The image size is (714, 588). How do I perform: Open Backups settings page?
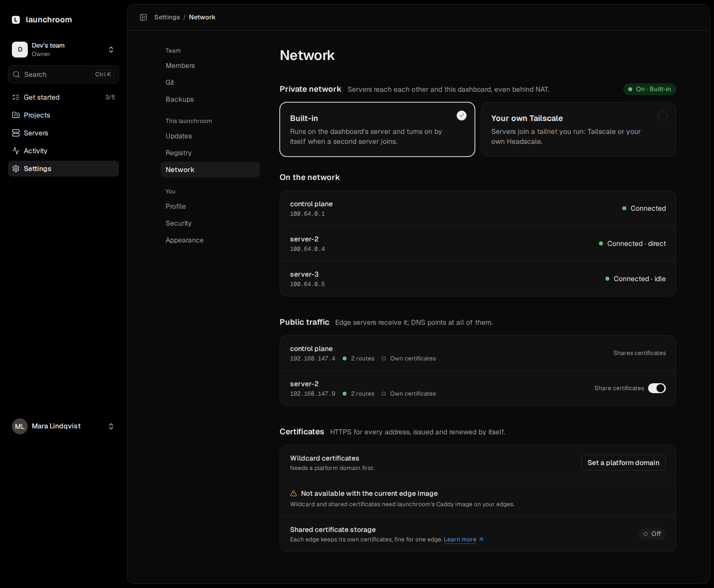click(x=210, y=99)
